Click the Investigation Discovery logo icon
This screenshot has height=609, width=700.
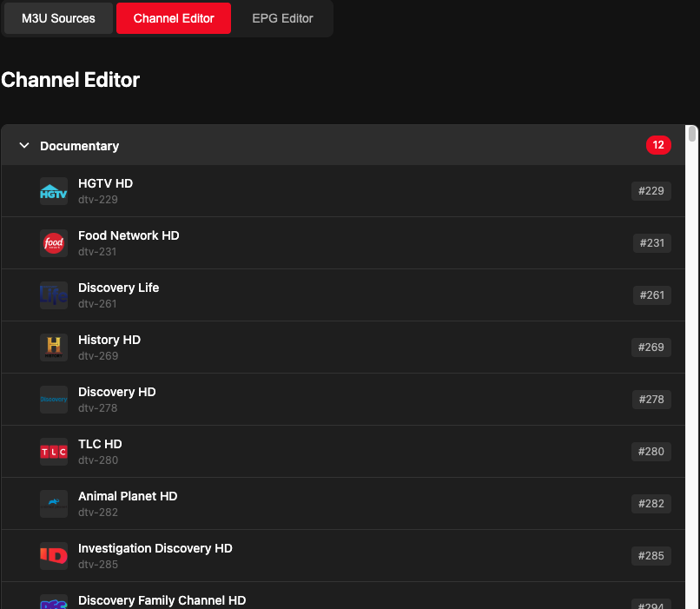(x=54, y=556)
